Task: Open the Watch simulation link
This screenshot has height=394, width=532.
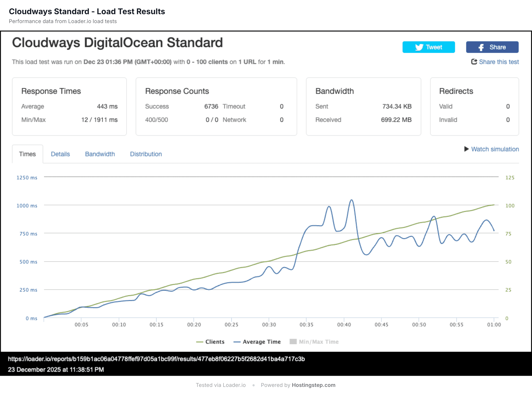Action: pos(495,149)
